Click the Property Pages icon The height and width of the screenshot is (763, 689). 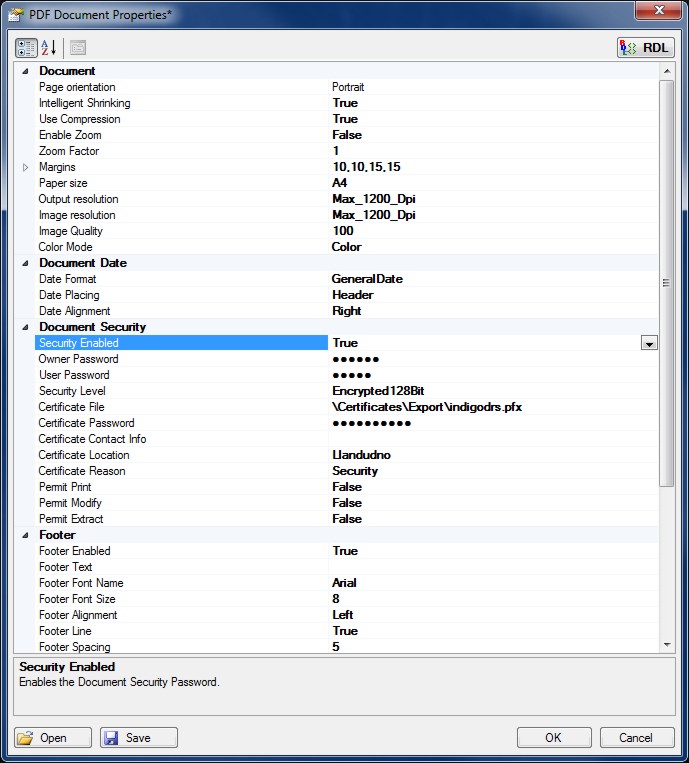[x=77, y=47]
